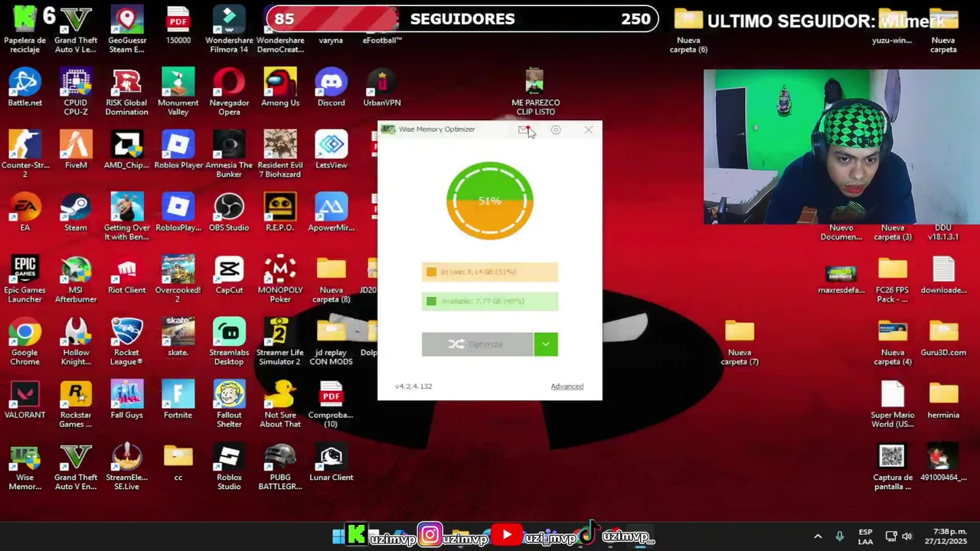Select the 'In Use: 8,14 GB' bar
Viewport: 980px width, 551px height.
pos(490,272)
